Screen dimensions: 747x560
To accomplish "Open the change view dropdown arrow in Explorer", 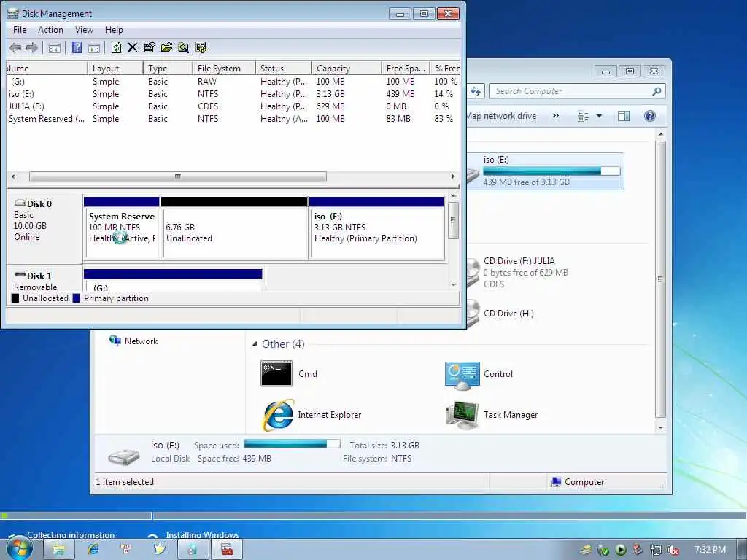I will (x=600, y=116).
